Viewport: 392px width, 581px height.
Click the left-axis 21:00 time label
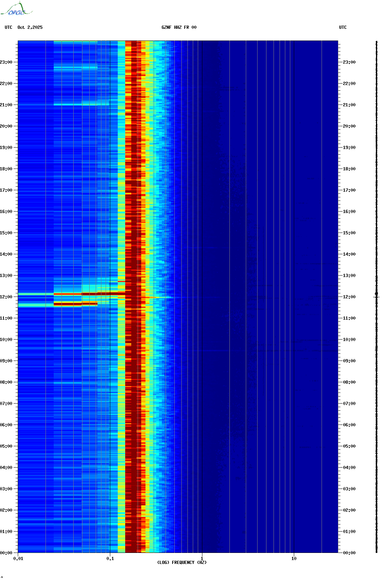[x=6, y=105]
